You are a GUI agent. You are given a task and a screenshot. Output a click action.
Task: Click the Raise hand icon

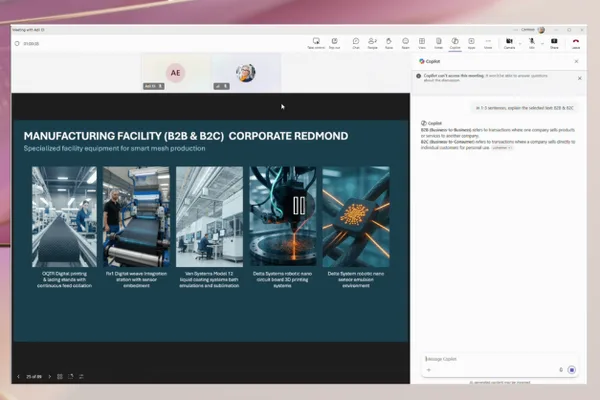(x=389, y=43)
